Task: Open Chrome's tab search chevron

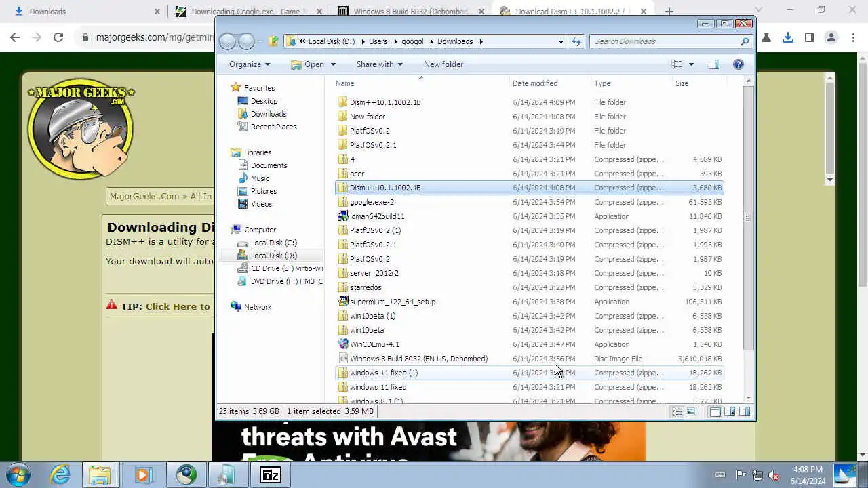Action: pyautogui.click(x=758, y=10)
